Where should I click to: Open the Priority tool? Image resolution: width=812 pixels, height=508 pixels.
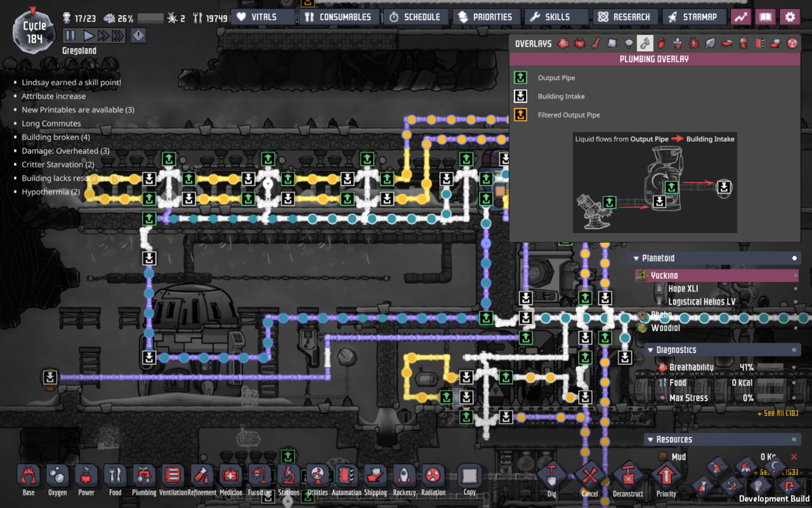click(666, 479)
